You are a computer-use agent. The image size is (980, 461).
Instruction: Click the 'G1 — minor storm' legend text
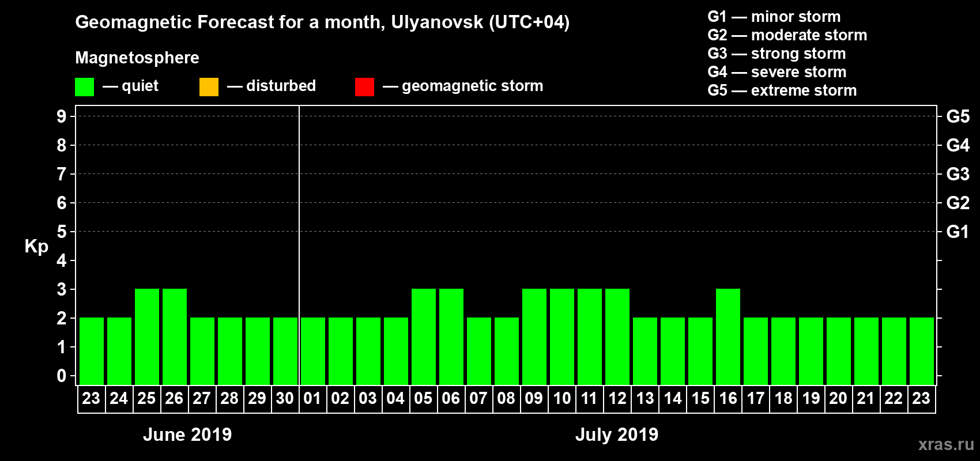[x=774, y=17]
